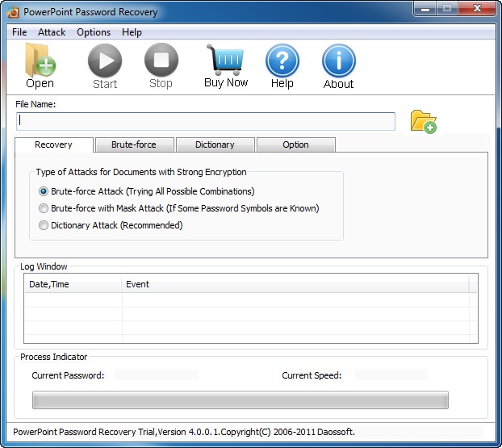Open the Attack menu
Viewport: 502px width, 448px height.
52,32
